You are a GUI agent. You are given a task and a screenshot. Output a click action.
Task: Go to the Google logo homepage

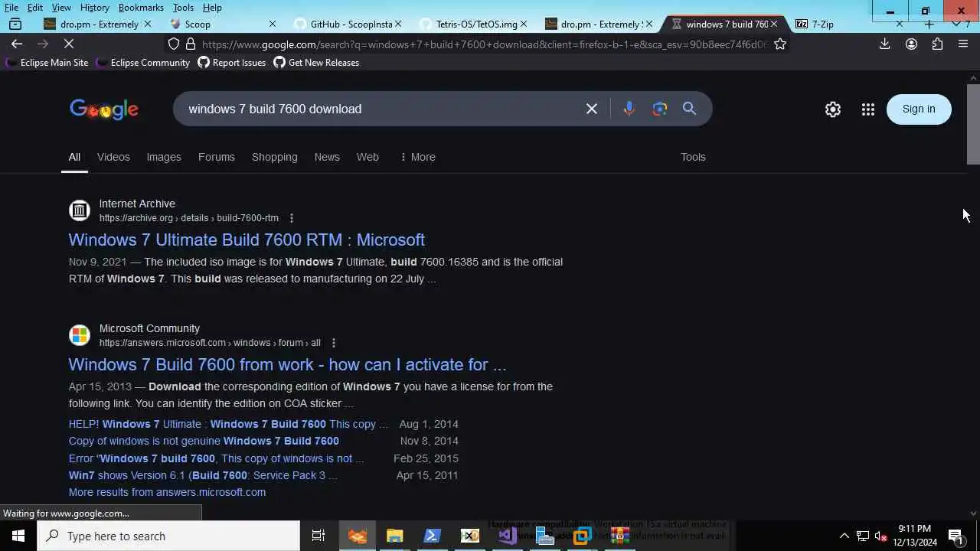104,109
